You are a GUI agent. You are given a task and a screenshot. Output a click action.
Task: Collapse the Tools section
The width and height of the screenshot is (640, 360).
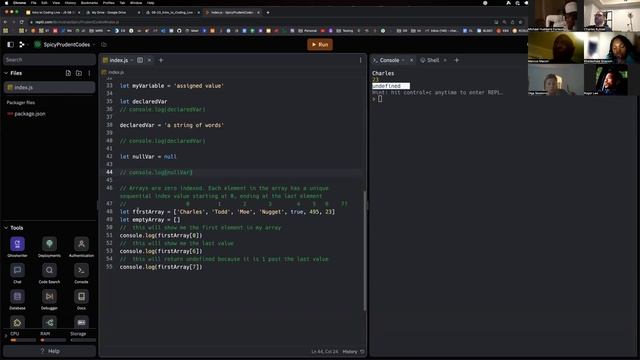tap(6, 228)
